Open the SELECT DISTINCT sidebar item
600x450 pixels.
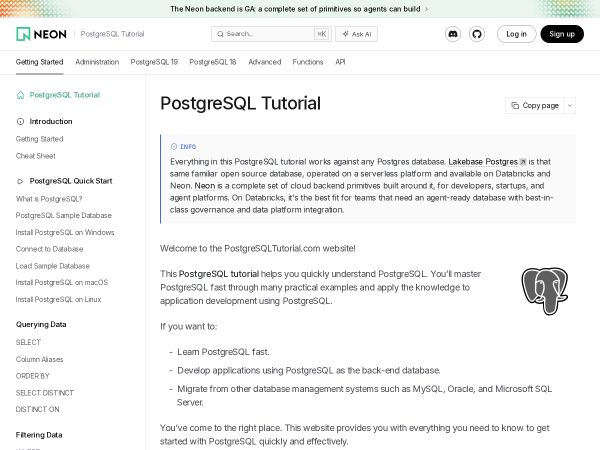[45, 393]
